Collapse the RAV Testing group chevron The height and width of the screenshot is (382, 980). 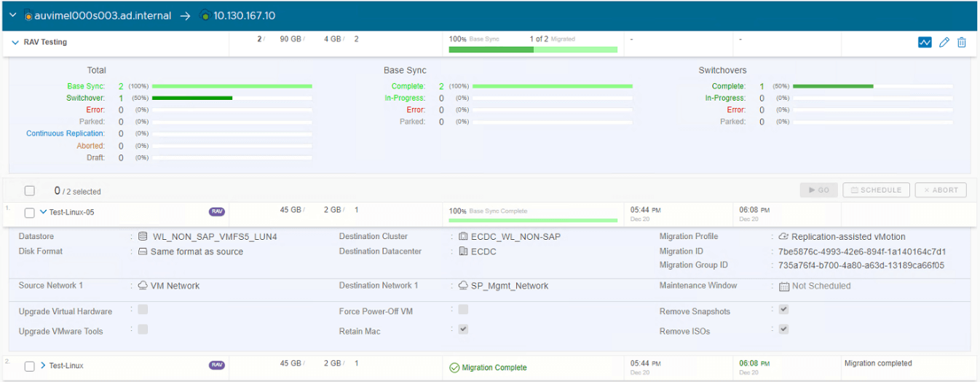pos(15,42)
